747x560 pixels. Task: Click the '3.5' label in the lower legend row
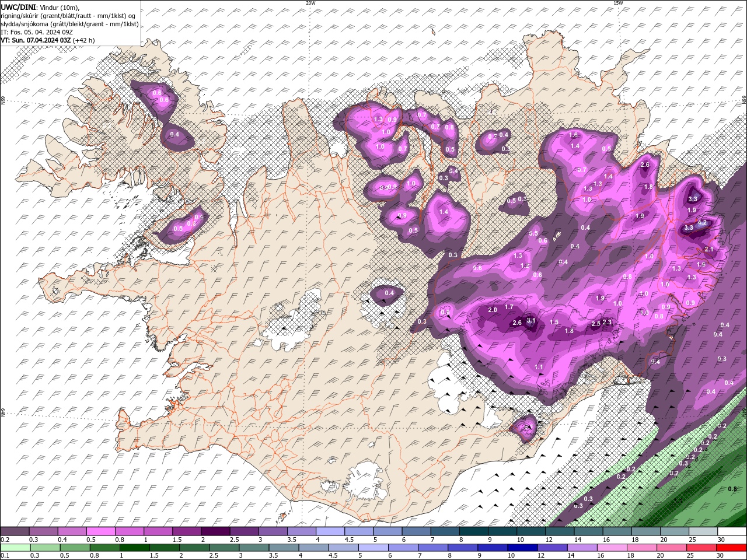[274, 556]
